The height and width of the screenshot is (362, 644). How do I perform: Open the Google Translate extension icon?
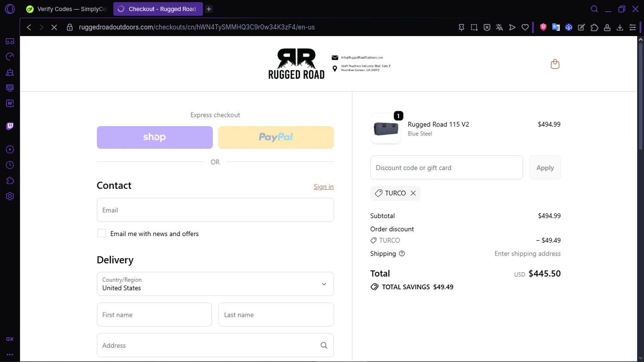(556, 27)
